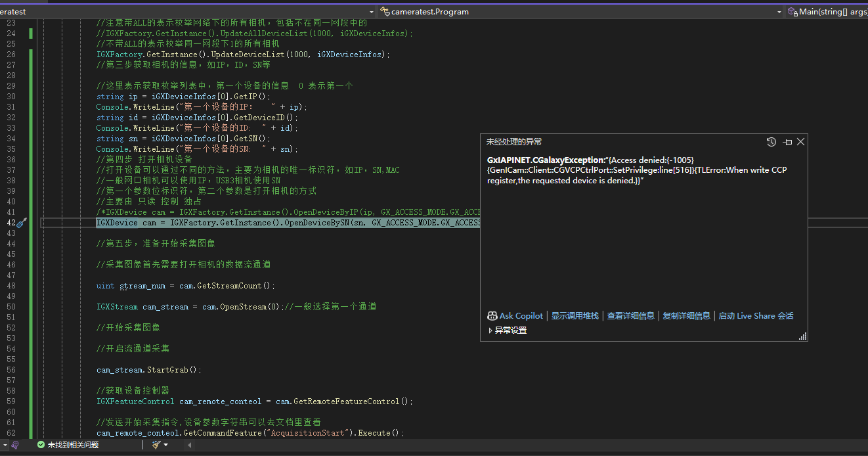The height and width of the screenshot is (456, 868).
Task: Click the UpdateDeviceList code on line 26
Action: pyautogui.click(x=243, y=55)
